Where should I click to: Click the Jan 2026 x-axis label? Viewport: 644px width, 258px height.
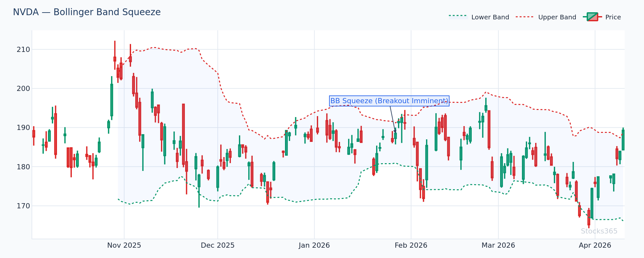tap(314, 245)
